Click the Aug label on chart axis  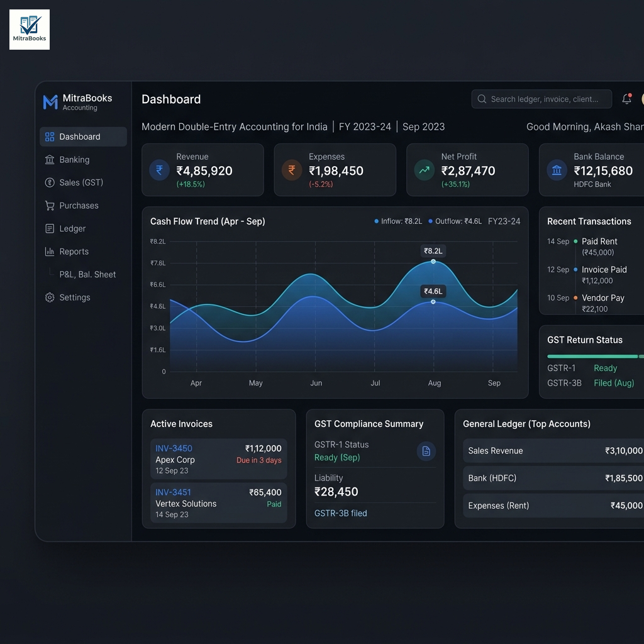point(434,383)
